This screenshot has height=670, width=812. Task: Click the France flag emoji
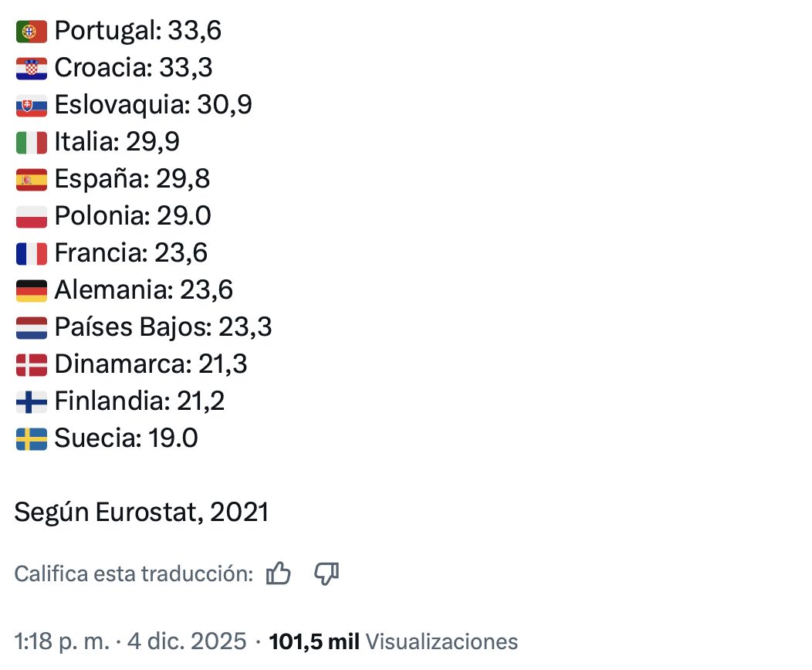pos(32,253)
